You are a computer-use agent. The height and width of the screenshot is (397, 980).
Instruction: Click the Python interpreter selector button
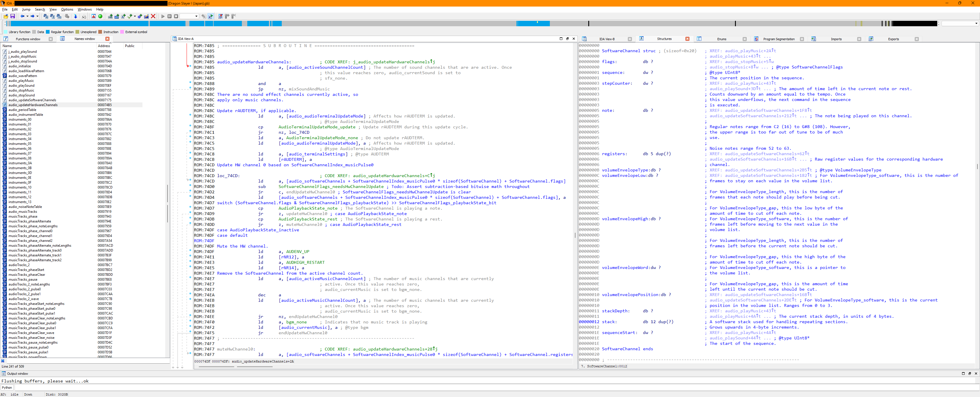pos(7,388)
